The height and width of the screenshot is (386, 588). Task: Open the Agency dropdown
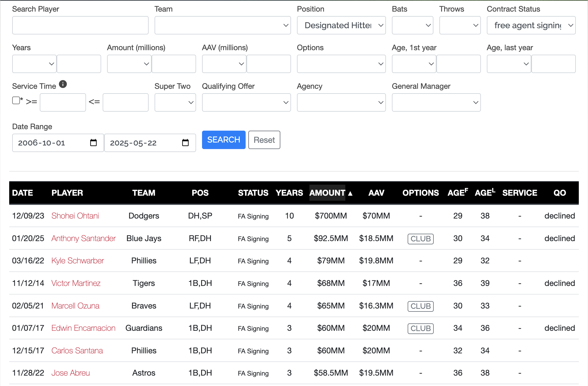pos(341,102)
